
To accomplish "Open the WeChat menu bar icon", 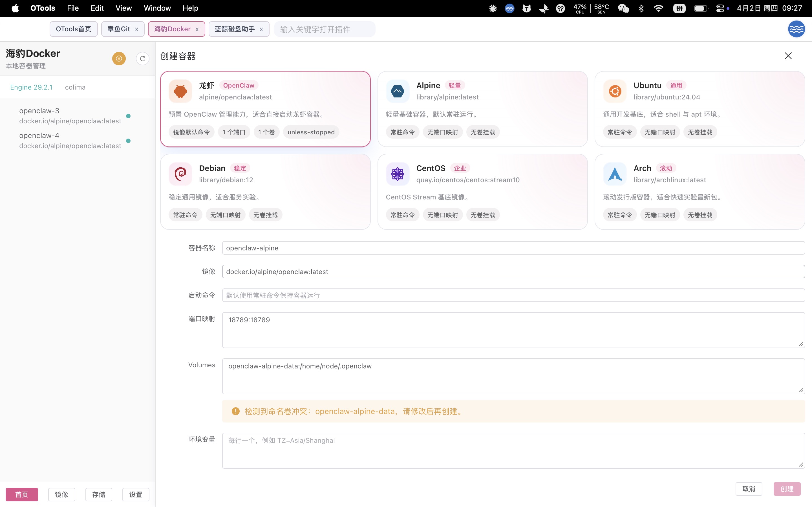I will click(623, 8).
